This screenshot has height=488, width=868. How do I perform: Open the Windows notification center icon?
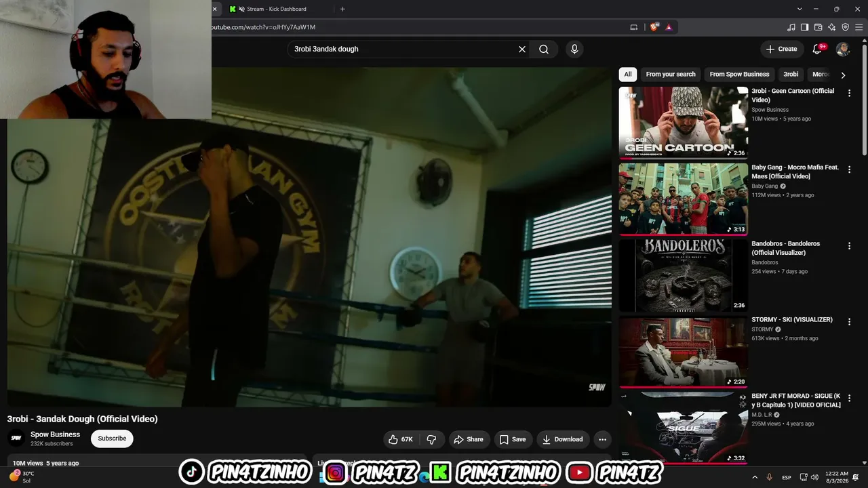point(856,477)
